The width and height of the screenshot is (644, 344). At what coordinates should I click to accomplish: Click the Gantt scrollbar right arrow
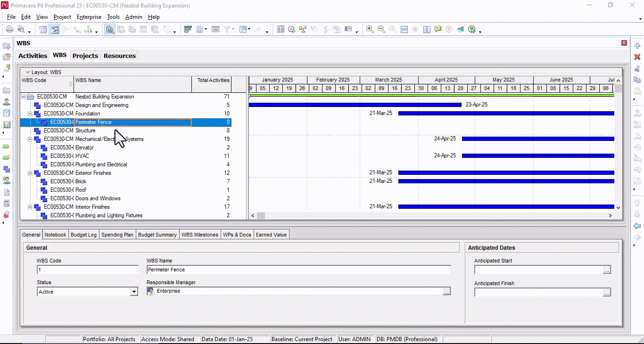tap(611, 215)
